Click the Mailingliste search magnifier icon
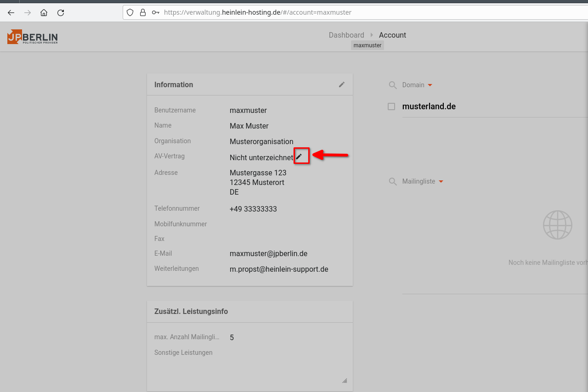This screenshot has height=392, width=588. 393,181
